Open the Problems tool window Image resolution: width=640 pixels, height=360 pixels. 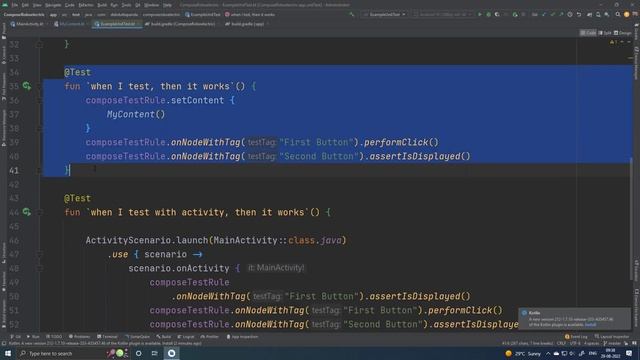click(80, 337)
